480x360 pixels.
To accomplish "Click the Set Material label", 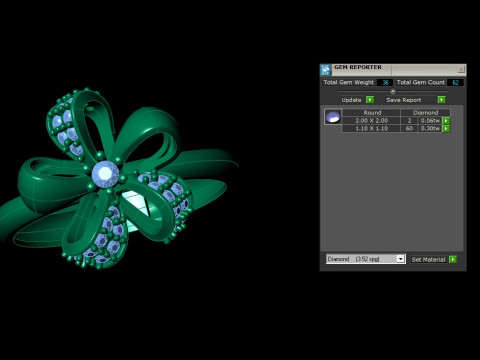I will [428, 259].
